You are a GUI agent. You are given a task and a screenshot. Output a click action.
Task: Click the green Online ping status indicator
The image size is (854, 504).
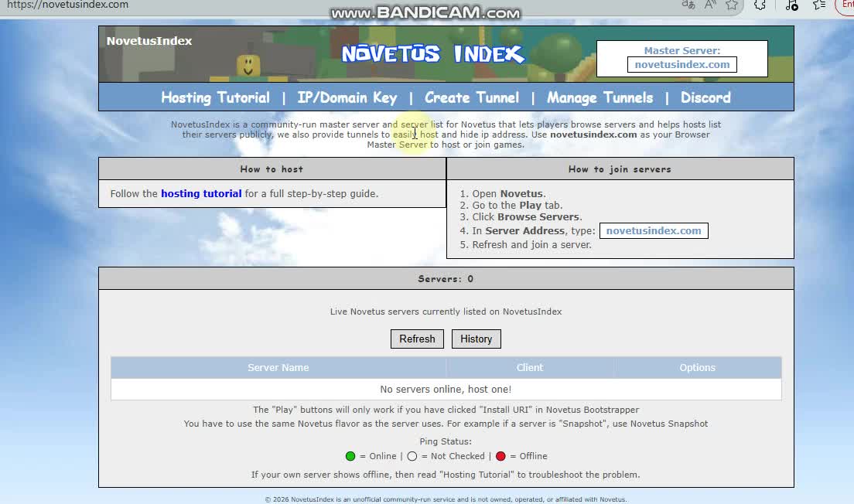coord(350,456)
